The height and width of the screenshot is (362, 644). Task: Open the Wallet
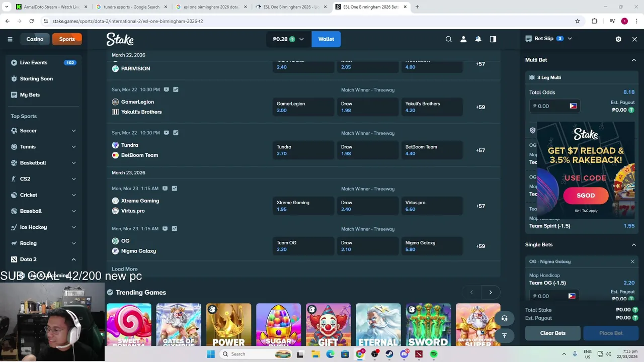[326, 39]
